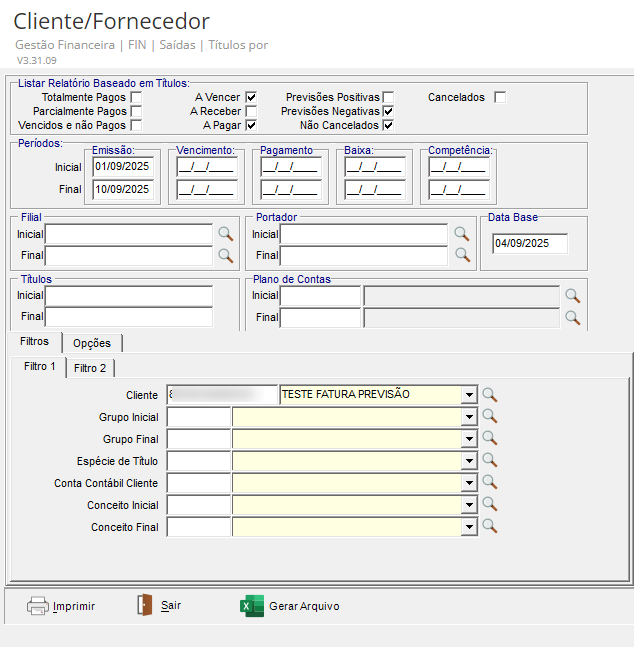
Task: Click the Filial Inicial text field
Action: [x=129, y=234]
